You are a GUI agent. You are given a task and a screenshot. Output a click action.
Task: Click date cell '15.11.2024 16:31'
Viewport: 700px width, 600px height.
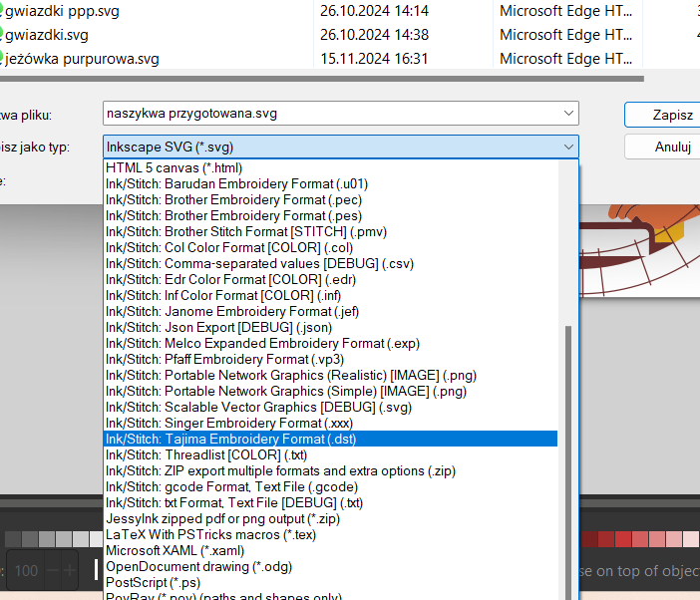pos(374,59)
